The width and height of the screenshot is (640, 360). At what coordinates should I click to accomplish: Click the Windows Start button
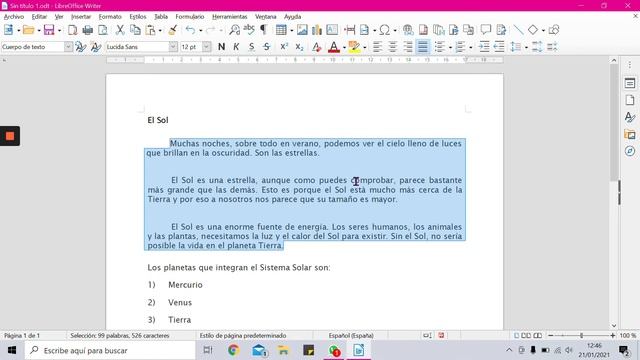point(12,350)
